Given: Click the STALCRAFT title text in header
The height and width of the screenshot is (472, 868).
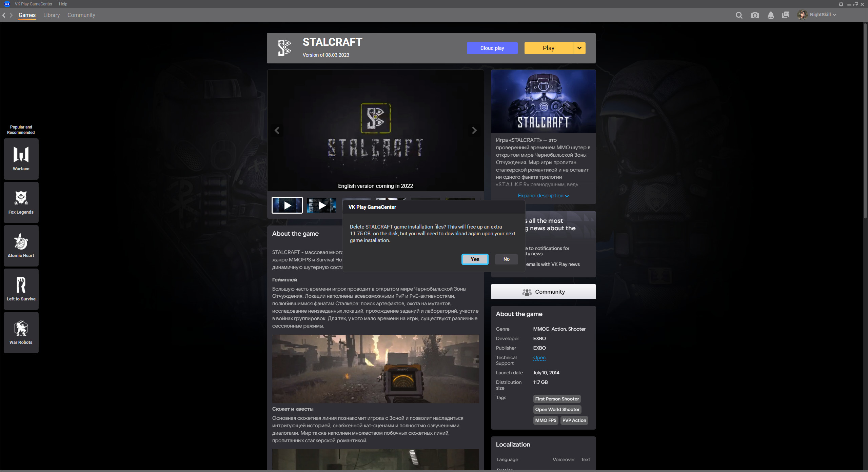Looking at the screenshot, I should click(x=332, y=42).
